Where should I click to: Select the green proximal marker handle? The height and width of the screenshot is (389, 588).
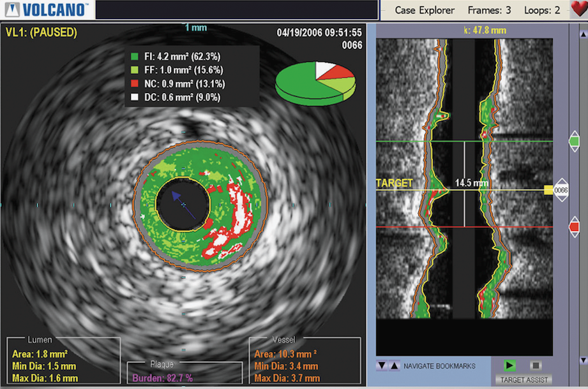click(574, 142)
